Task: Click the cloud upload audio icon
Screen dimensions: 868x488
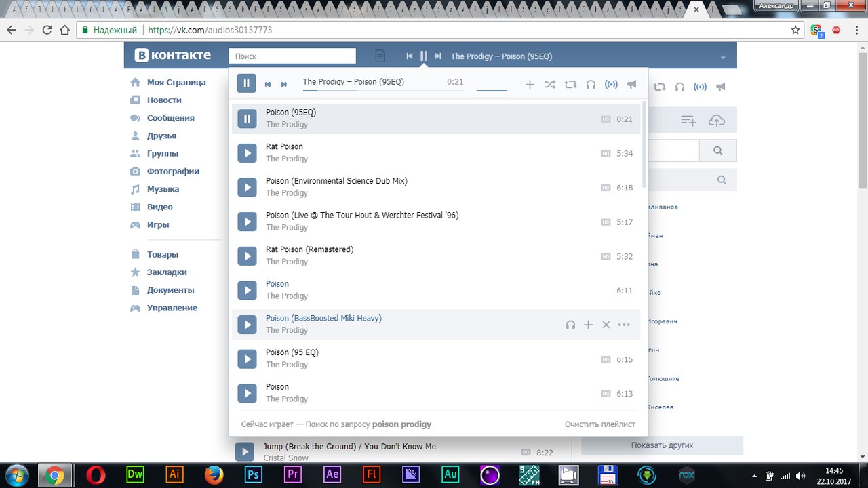Action: 717,121
